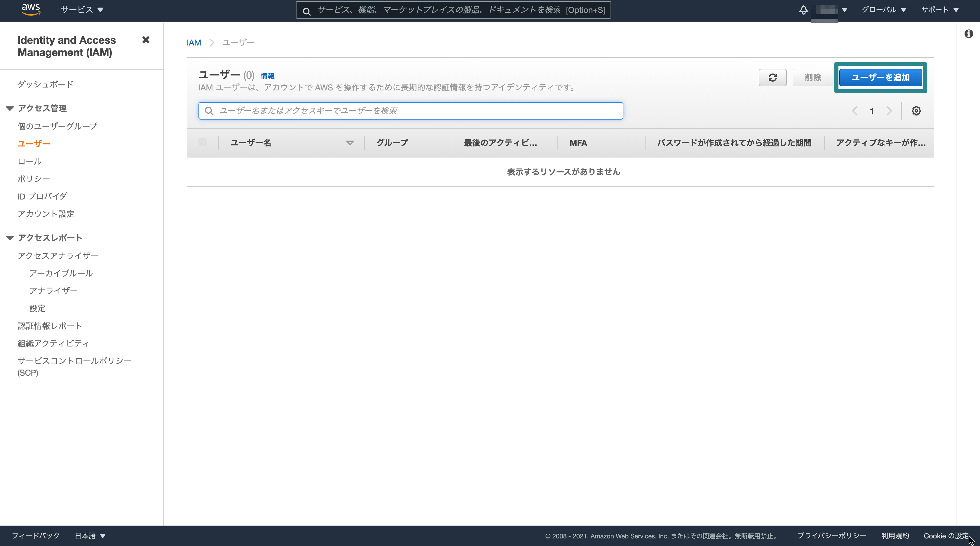Screen dimensions: 980x546
Task: Open ポリシー in sidebar
Action: [x=34, y=179]
